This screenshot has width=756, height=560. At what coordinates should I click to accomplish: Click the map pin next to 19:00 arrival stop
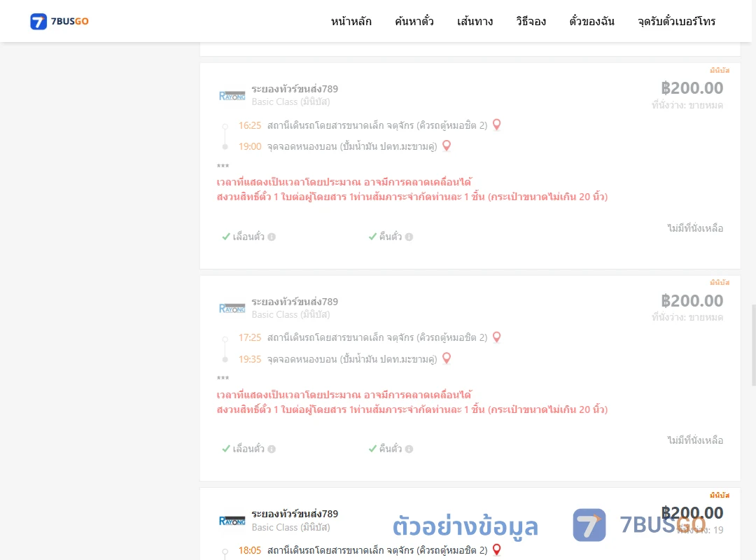pos(447,146)
